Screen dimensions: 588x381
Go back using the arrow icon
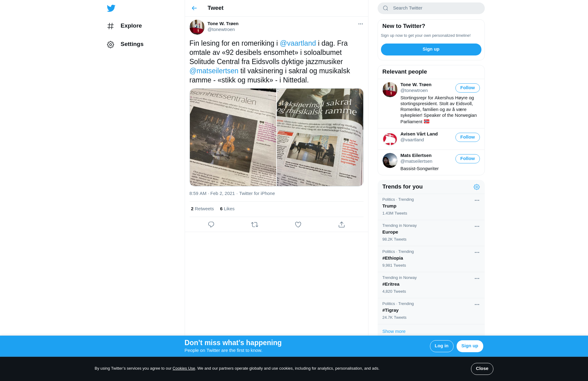click(x=194, y=8)
